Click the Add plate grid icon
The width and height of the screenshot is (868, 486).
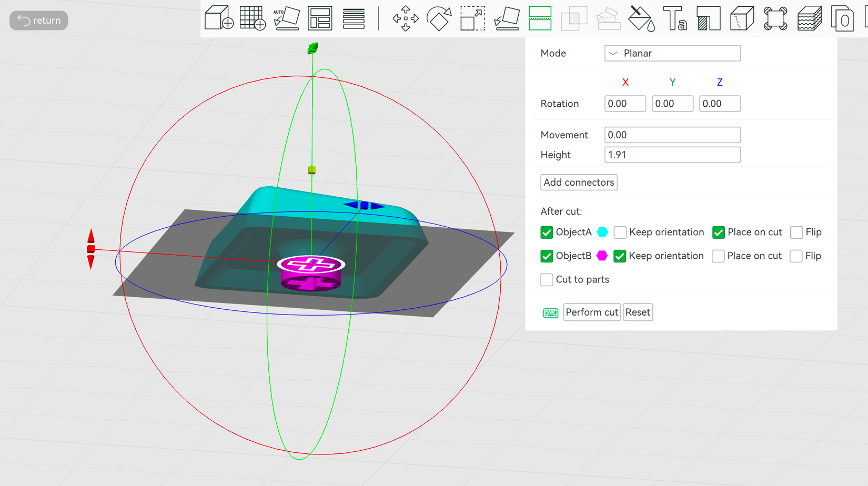coord(253,18)
